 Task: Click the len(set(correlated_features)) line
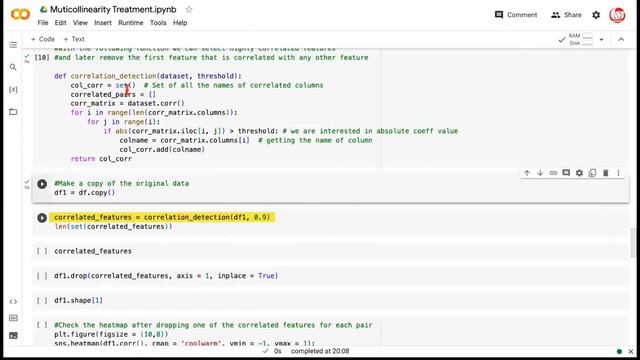tap(113, 227)
